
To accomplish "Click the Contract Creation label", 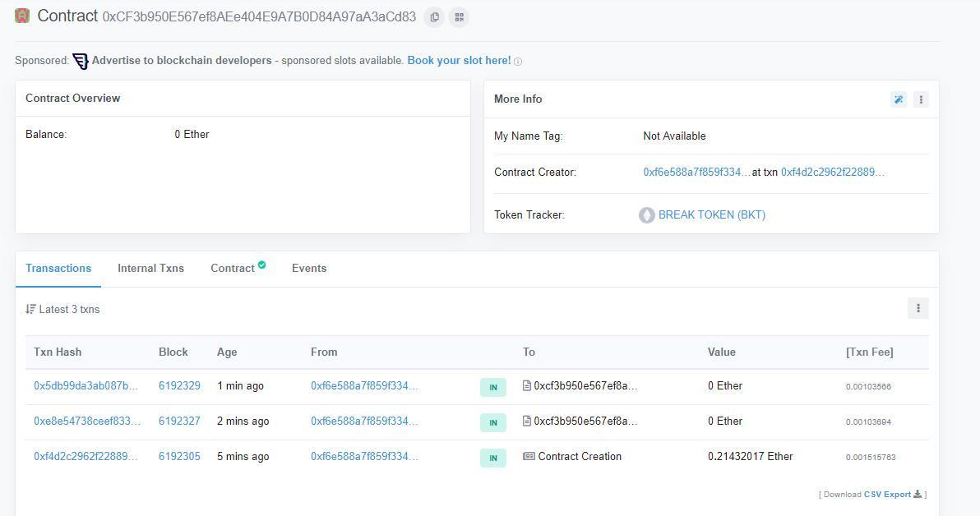I will [x=580, y=457].
